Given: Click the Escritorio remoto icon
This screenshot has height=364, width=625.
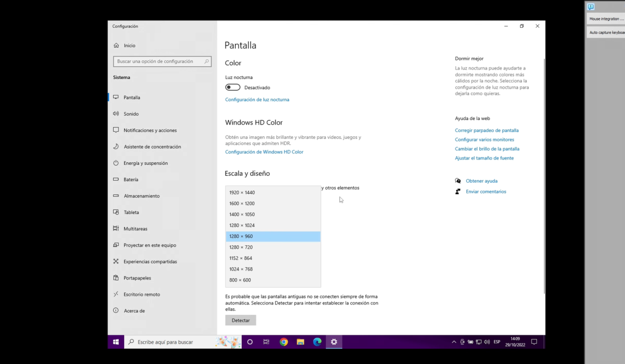Looking at the screenshot, I should click(116, 294).
